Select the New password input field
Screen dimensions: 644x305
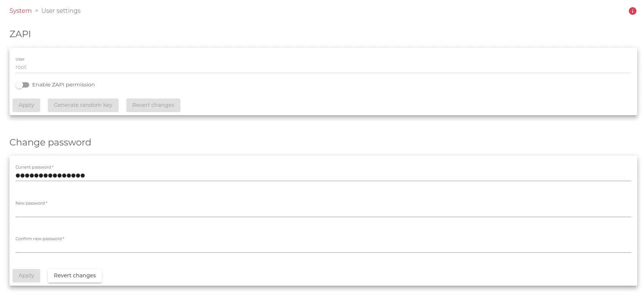[x=323, y=211]
